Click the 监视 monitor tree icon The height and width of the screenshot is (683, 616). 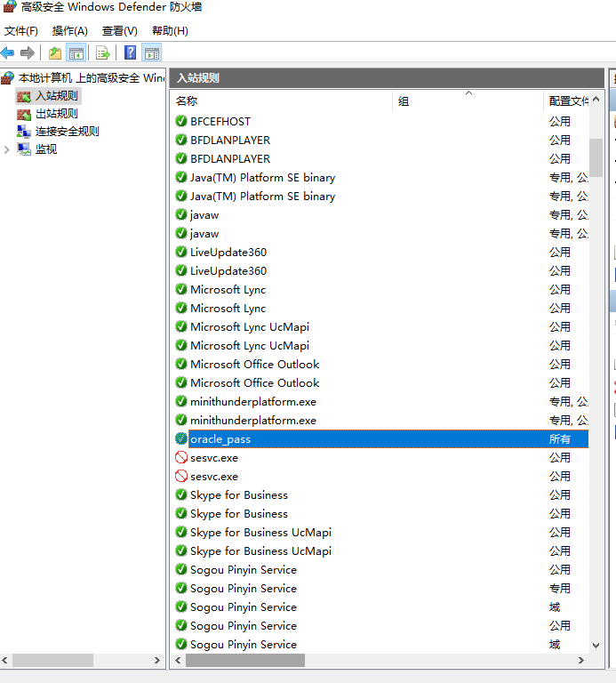click(23, 149)
